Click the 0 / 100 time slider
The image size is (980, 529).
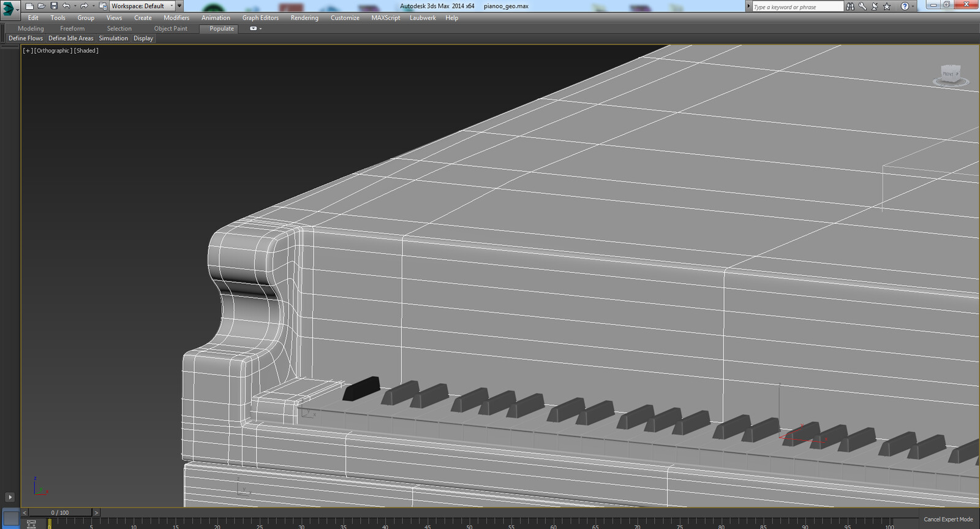pyautogui.click(x=60, y=512)
